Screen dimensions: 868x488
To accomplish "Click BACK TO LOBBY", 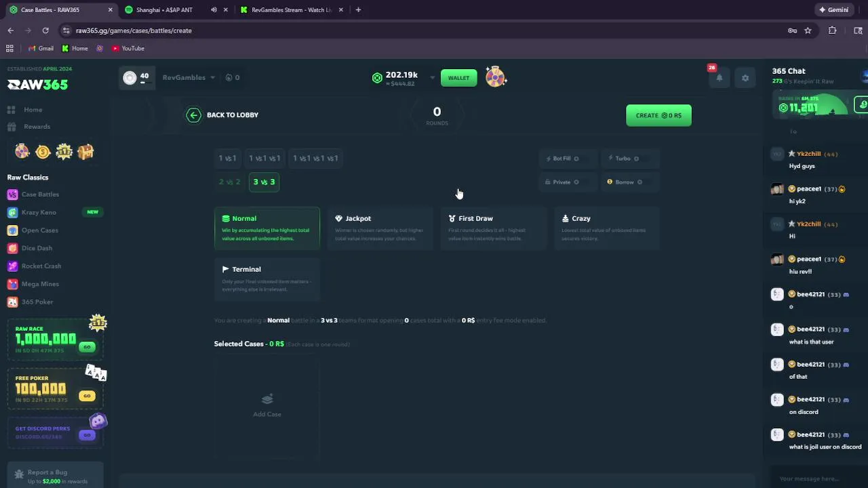I will tap(233, 115).
